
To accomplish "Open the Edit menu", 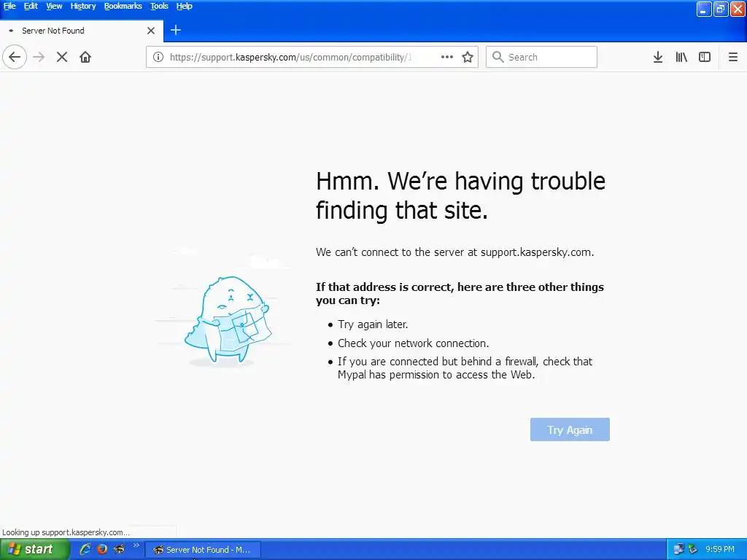I will [31, 6].
